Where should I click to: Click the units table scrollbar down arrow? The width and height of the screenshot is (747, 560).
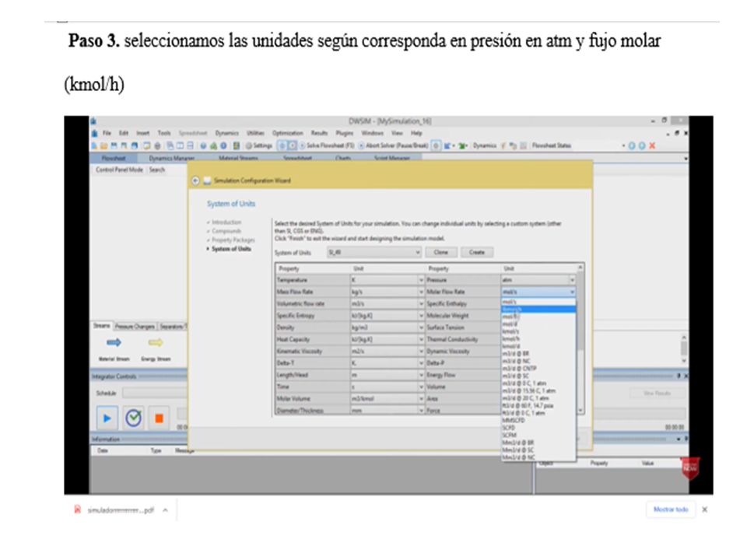(x=580, y=411)
